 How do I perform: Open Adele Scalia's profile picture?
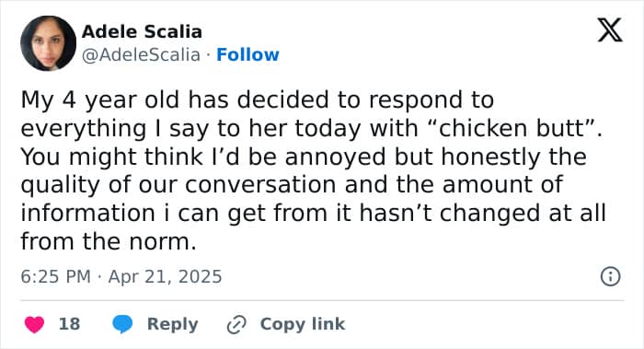click(48, 43)
